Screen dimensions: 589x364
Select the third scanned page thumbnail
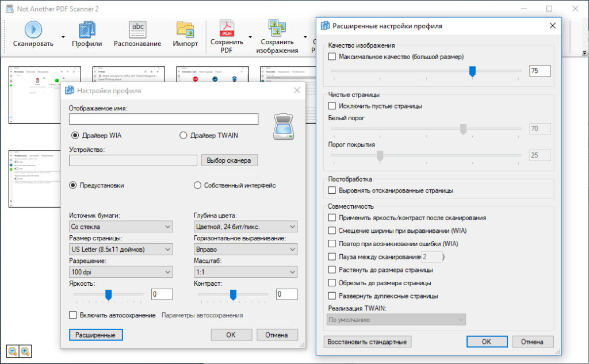click(212, 74)
